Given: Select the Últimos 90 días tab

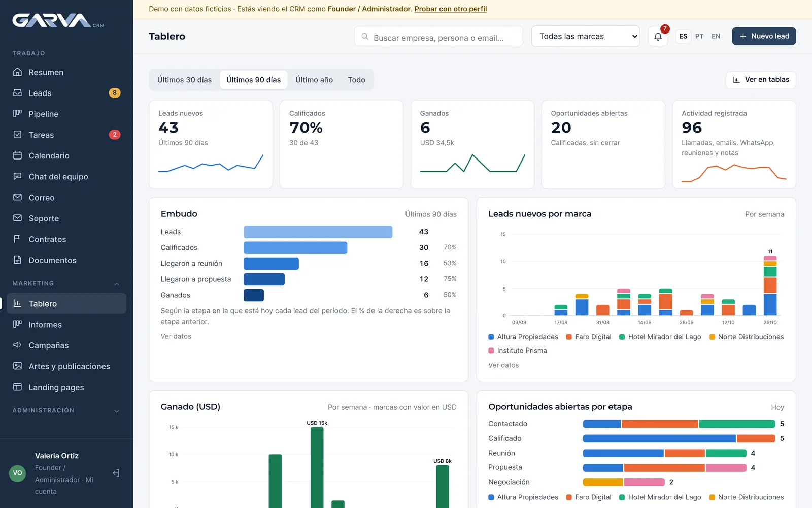Looking at the screenshot, I should (x=253, y=80).
